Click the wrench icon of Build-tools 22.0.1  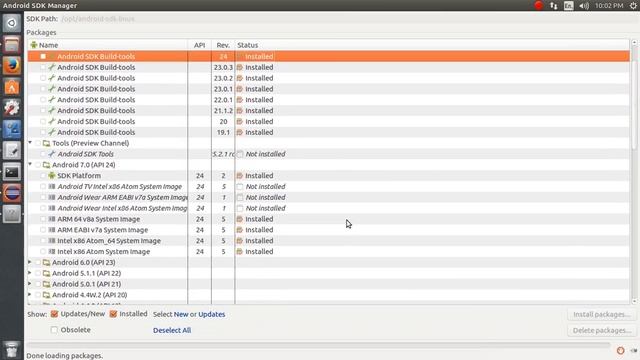coord(52,100)
